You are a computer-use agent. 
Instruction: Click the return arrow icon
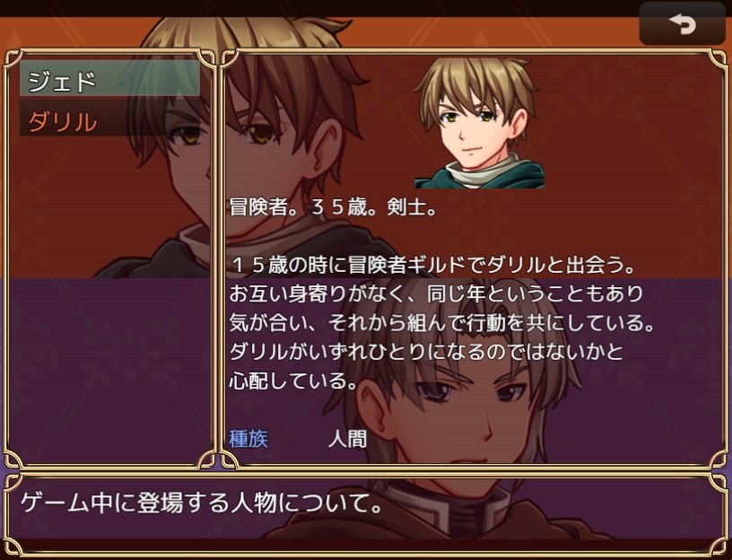[x=682, y=23]
